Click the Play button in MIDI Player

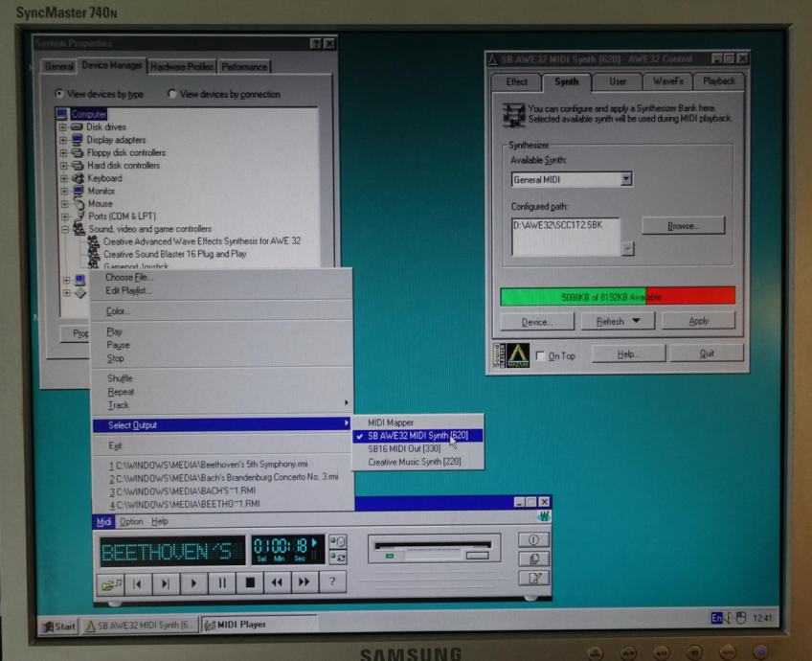[x=194, y=581]
